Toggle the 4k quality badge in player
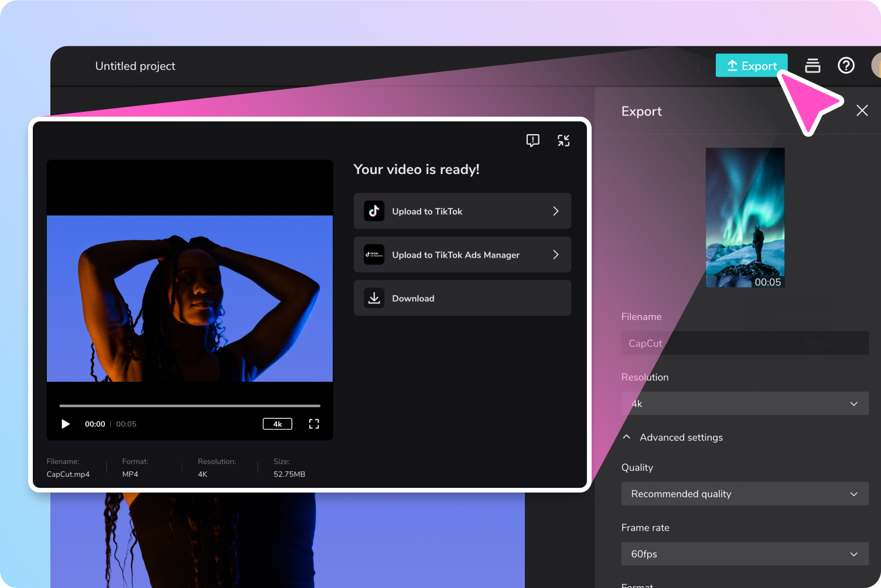 pyautogui.click(x=278, y=424)
